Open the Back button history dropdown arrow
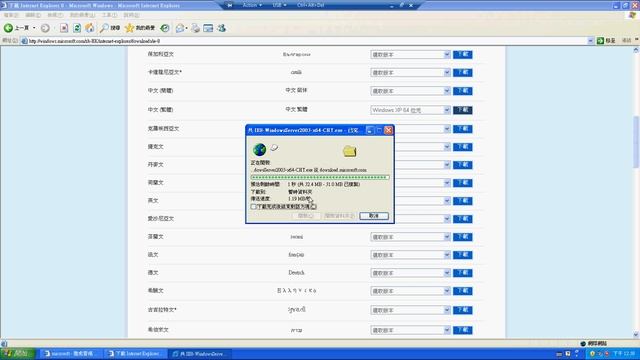 click(34, 28)
